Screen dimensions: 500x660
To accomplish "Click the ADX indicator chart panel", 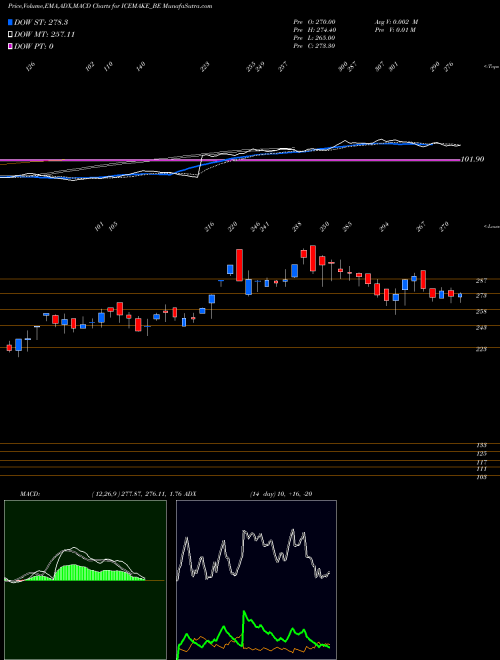I will (256, 580).
